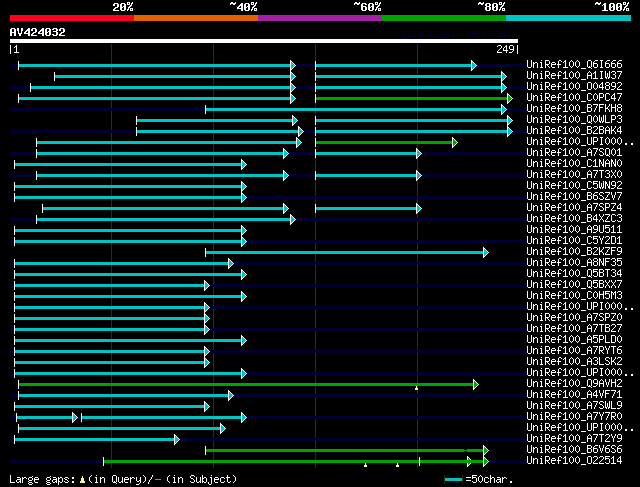This screenshot has height=487, width=640.
Task: Select the UniRef100_O22514 hit label
Action: point(574,460)
